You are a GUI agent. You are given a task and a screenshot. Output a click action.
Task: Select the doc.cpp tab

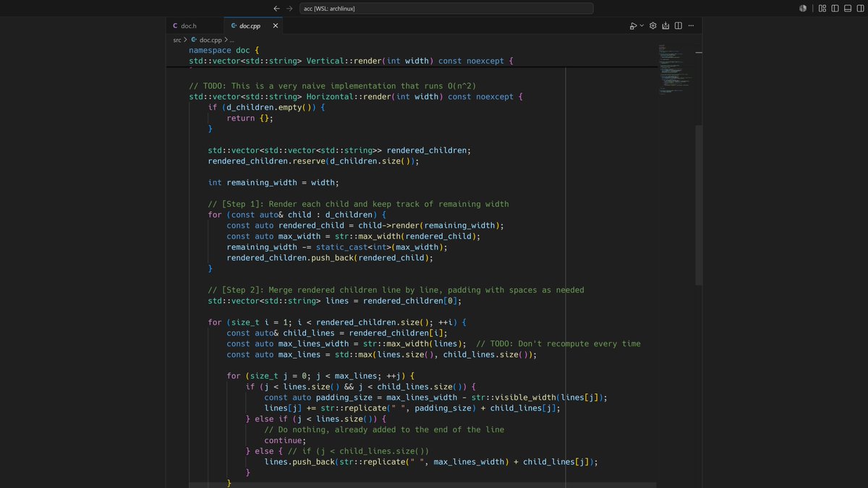(x=253, y=26)
